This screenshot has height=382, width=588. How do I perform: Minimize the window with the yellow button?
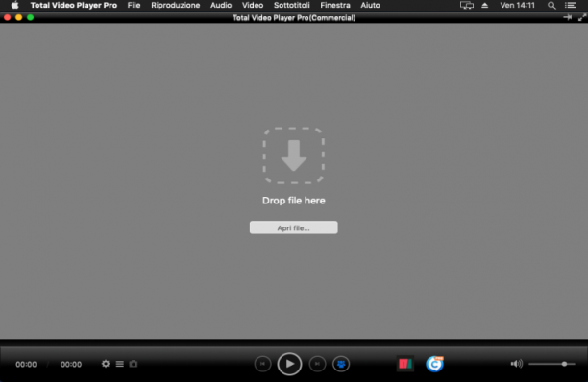tap(19, 17)
